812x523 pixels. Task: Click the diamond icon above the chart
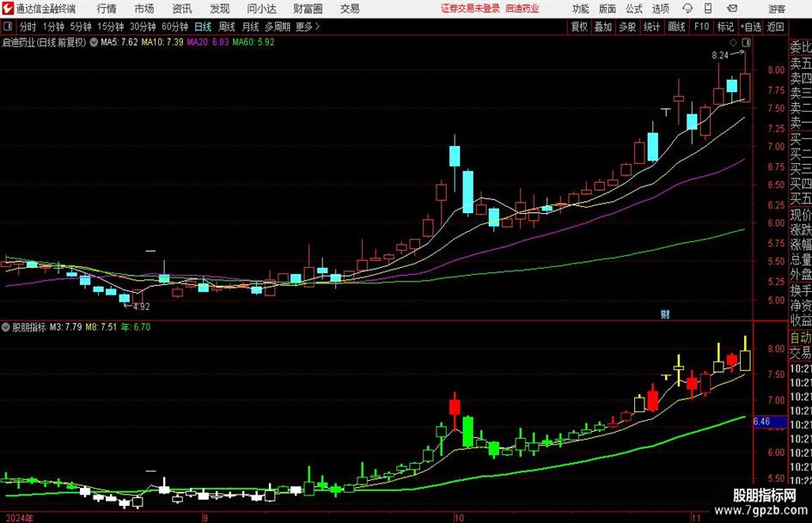point(733,42)
